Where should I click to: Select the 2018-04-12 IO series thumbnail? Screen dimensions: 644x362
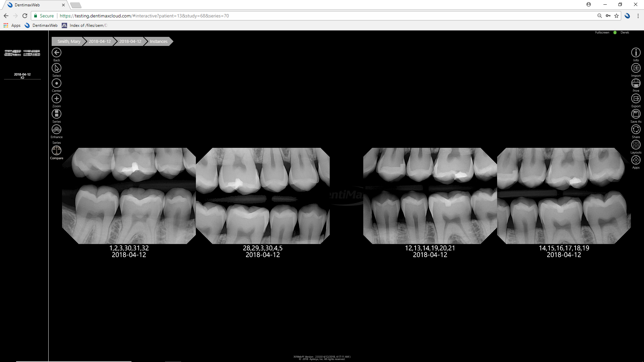point(22,54)
